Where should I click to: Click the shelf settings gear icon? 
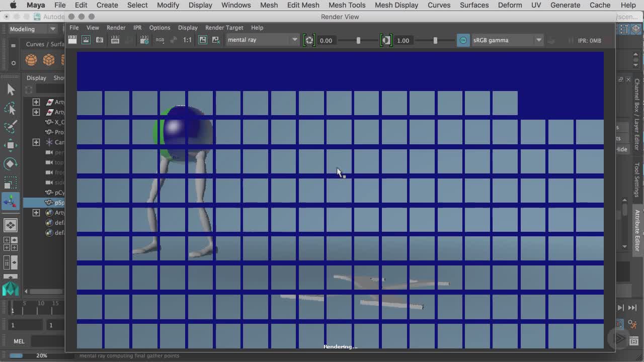tap(14, 63)
